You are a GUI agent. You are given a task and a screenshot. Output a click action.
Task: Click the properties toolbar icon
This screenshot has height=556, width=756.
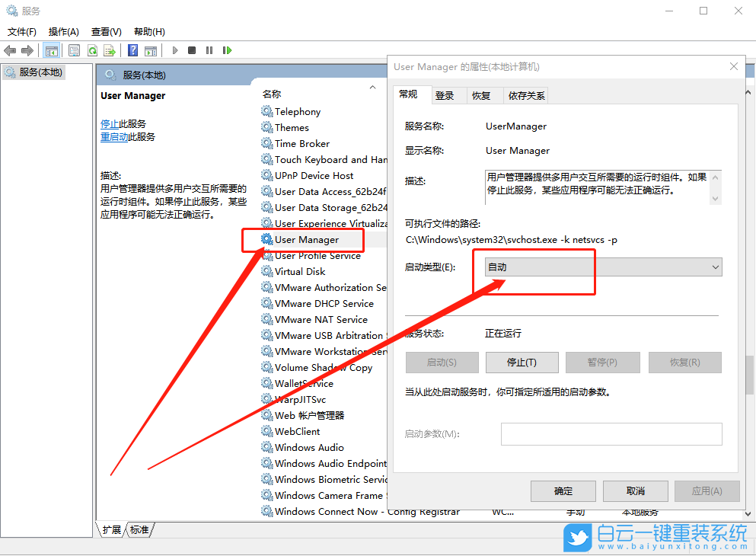pyautogui.click(x=73, y=50)
